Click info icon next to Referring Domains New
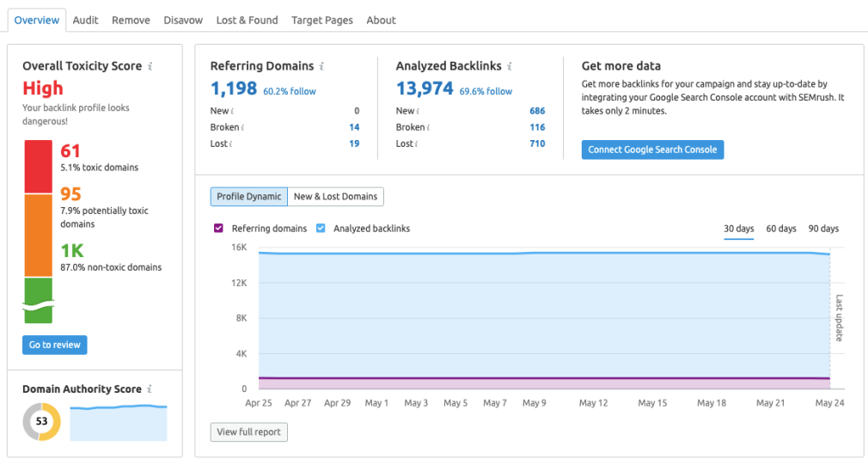868x465 pixels. [x=233, y=111]
